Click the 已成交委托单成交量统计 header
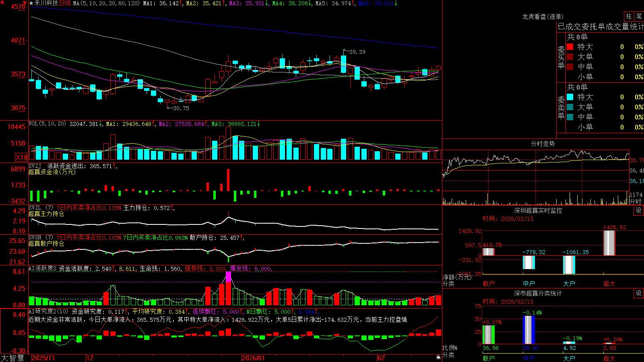Viewport: 644px width, 362px height. click(601, 27)
